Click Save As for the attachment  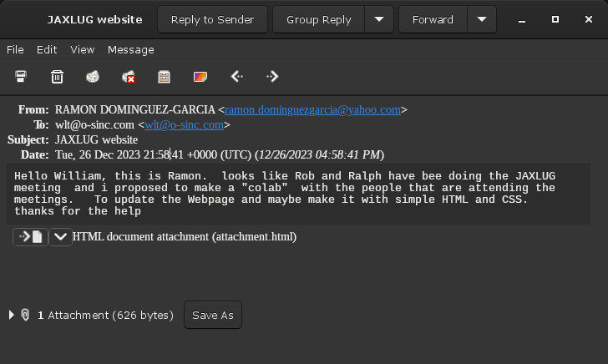[x=213, y=315]
